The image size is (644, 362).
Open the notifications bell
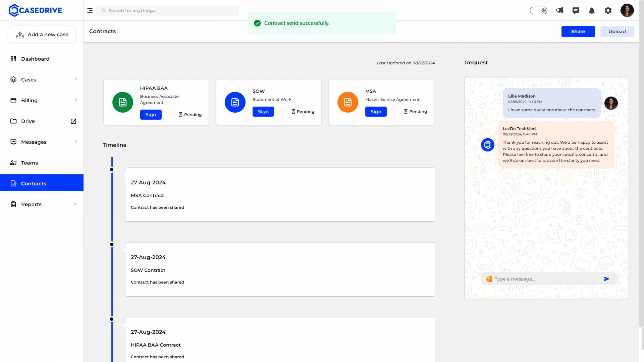[x=592, y=11]
